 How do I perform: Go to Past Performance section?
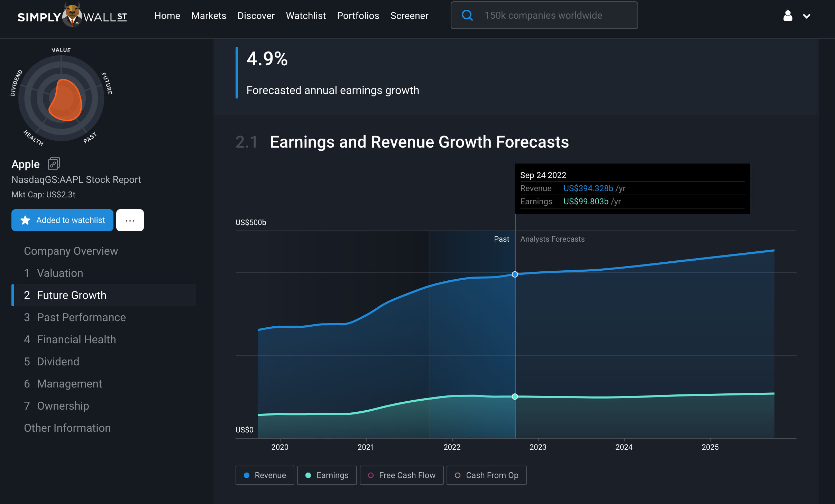(81, 317)
